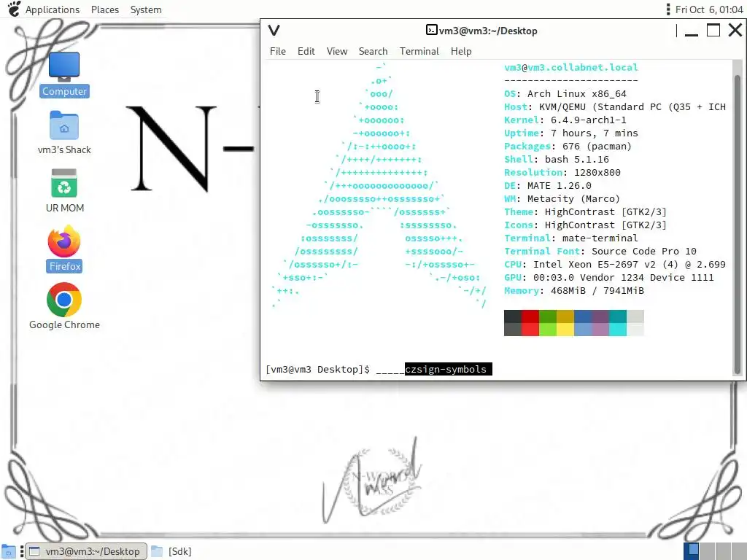Image resolution: width=747 pixels, height=560 pixels.
Task: Open the Places menu
Action: point(105,9)
